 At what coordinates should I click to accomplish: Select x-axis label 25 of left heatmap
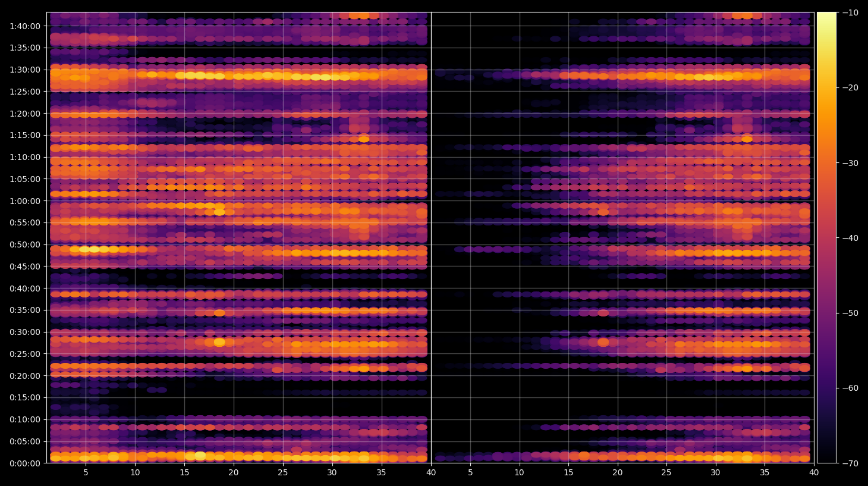(x=282, y=473)
